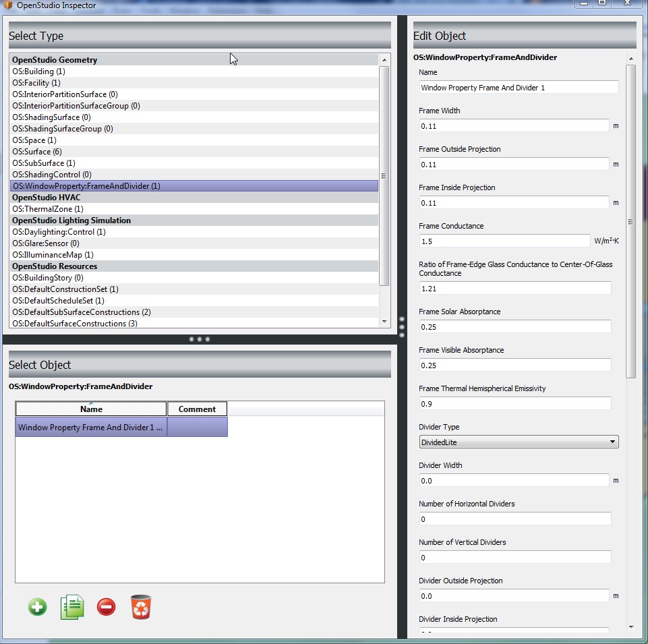Click the OpenStudio Inspector title bar icon
The width and height of the screenshot is (648, 644).
coord(8,5)
